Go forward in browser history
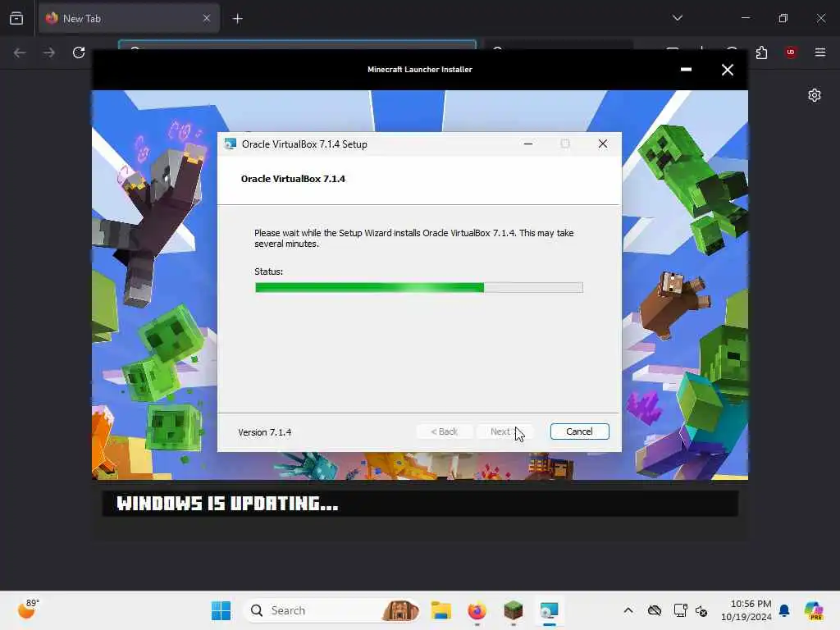 tap(49, 52)
